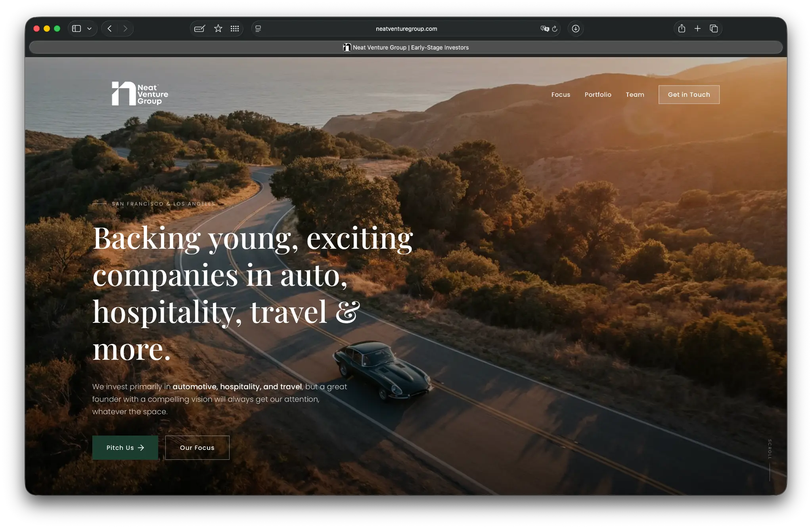Open tab overview with the copy-style icon
The width and height of the screenshot is (812, 528).
click(714, 28)
